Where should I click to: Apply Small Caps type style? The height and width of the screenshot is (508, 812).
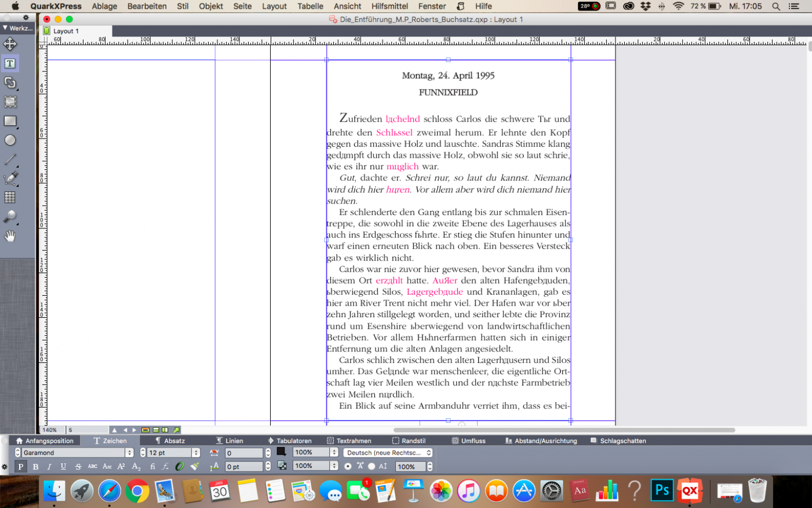pyautogui.click(x=107, y=466)
